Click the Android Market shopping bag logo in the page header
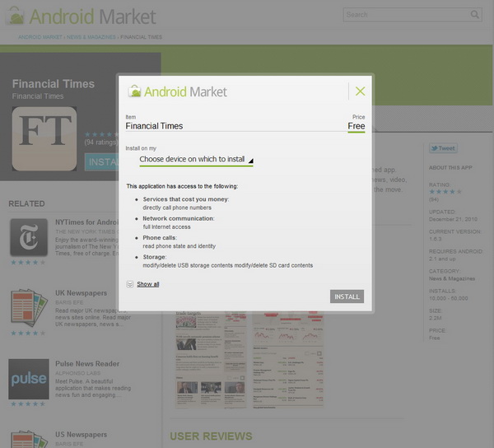Screen dimensions: 494x448 (x=16, y=16)
